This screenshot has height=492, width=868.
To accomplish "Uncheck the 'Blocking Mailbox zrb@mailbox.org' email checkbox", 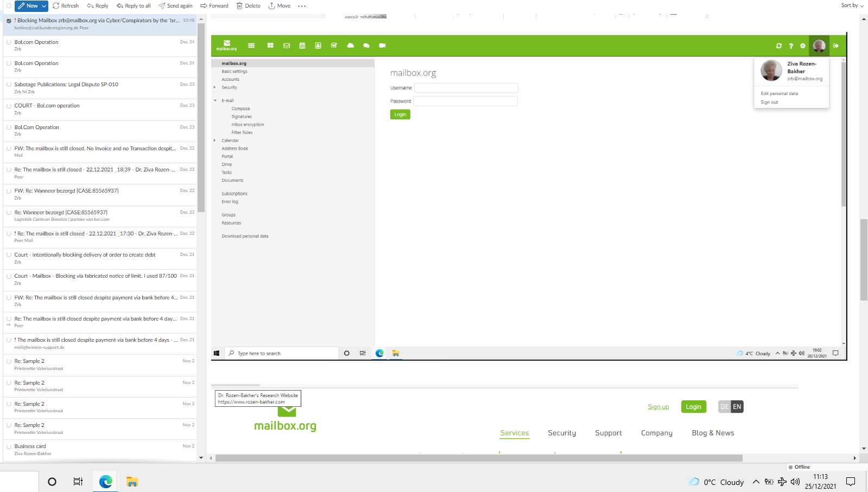I will 9,21.
